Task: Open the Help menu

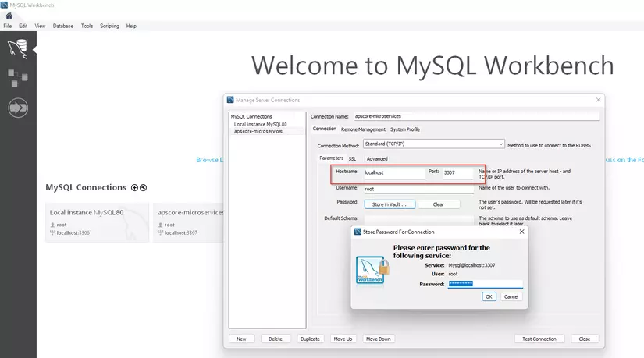Action: coord(131,26)
